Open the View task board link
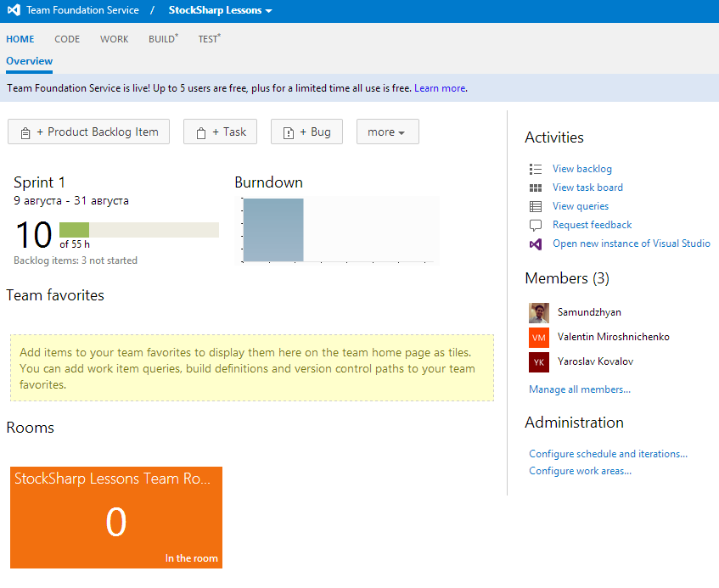 pyautogui.click(x=587, y=188)
